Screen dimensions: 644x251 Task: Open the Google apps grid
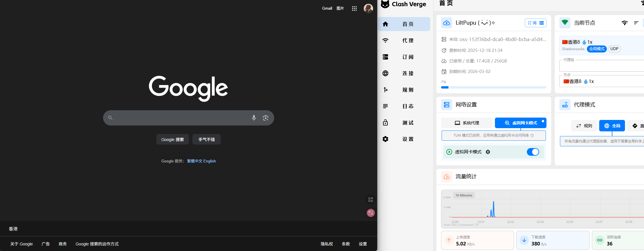(x=354, y=9)
